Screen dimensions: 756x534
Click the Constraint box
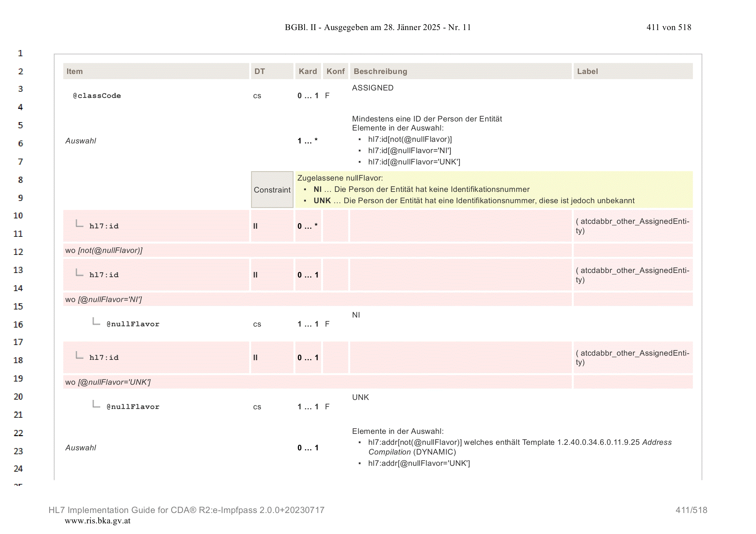point(272,190)
